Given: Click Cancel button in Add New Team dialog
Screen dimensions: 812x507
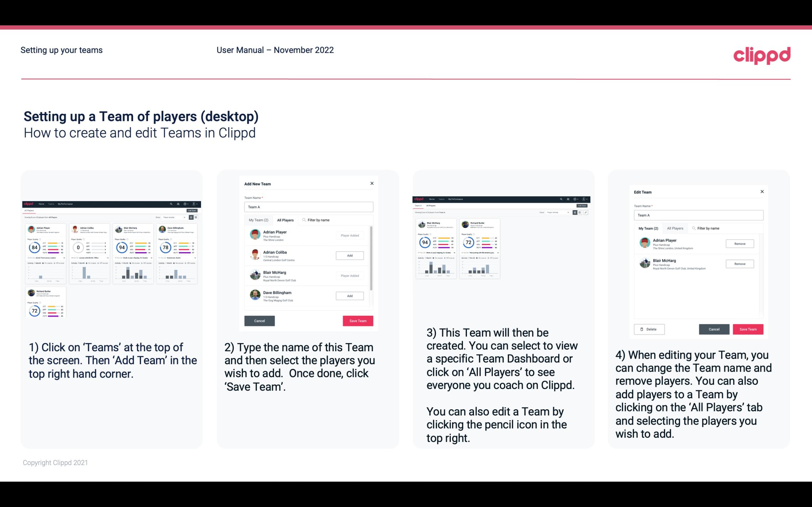Looking at the screenshot, I should pos(259,320).
